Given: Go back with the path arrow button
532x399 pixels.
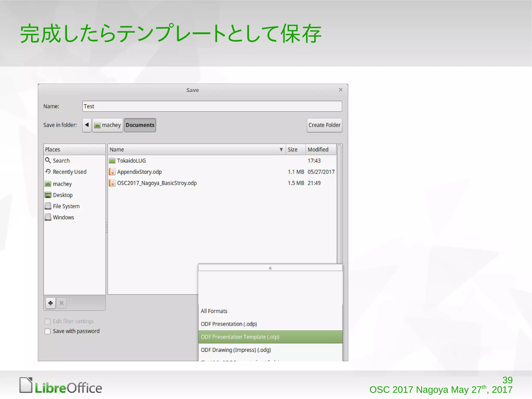Looking at the screenshot, I should click(87, 125).
